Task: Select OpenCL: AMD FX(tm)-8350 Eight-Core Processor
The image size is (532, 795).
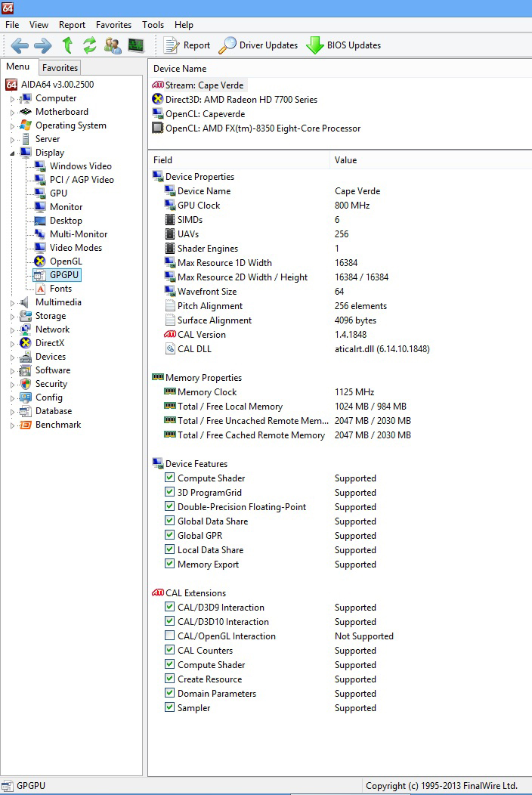Action: [x=263, y=128]
